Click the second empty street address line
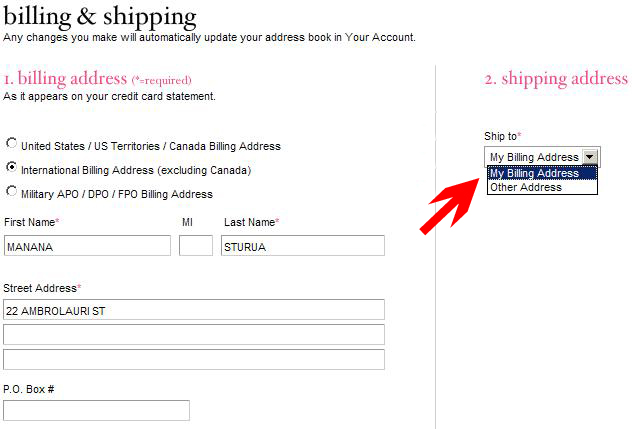Screen dimensions: 632x429 click(194, 335)
